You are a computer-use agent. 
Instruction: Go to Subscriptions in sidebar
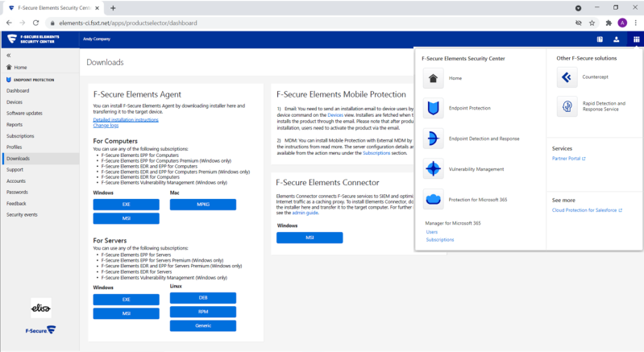click(x=21, y=136)
